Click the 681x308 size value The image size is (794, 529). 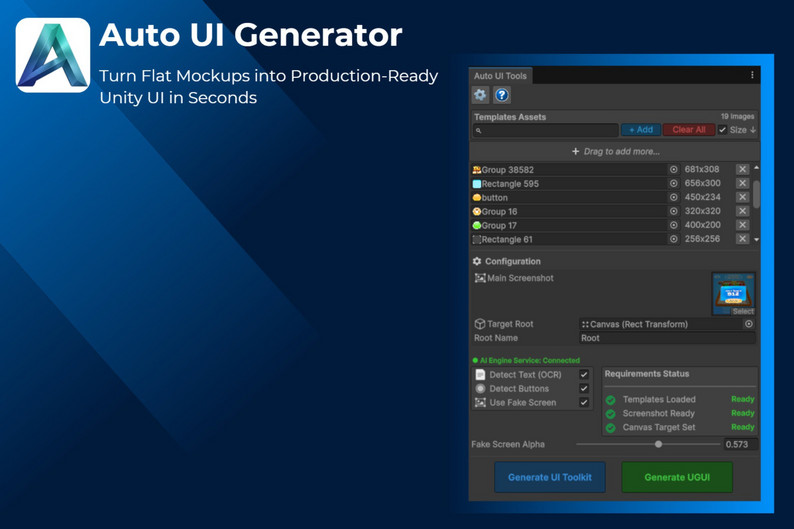pyautogui.click(x=702, y=169)
